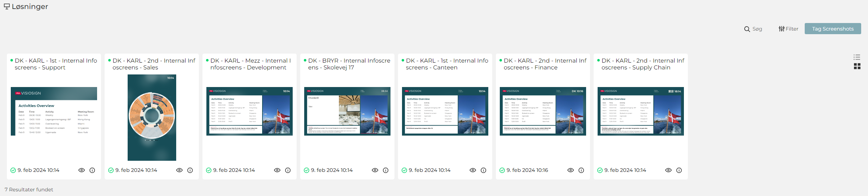Switch to list view layout
The width and height of the screenshot is (868, 196).
tap(857, 57)
